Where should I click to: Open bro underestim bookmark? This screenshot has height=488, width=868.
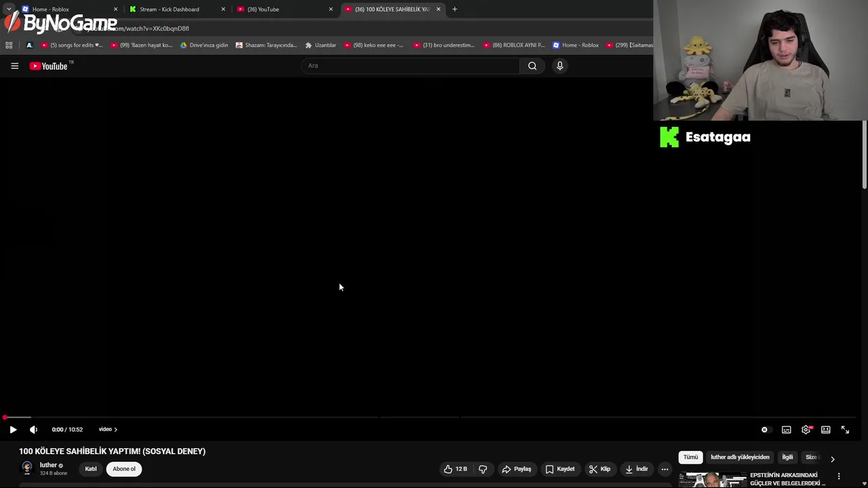(443, 45)
